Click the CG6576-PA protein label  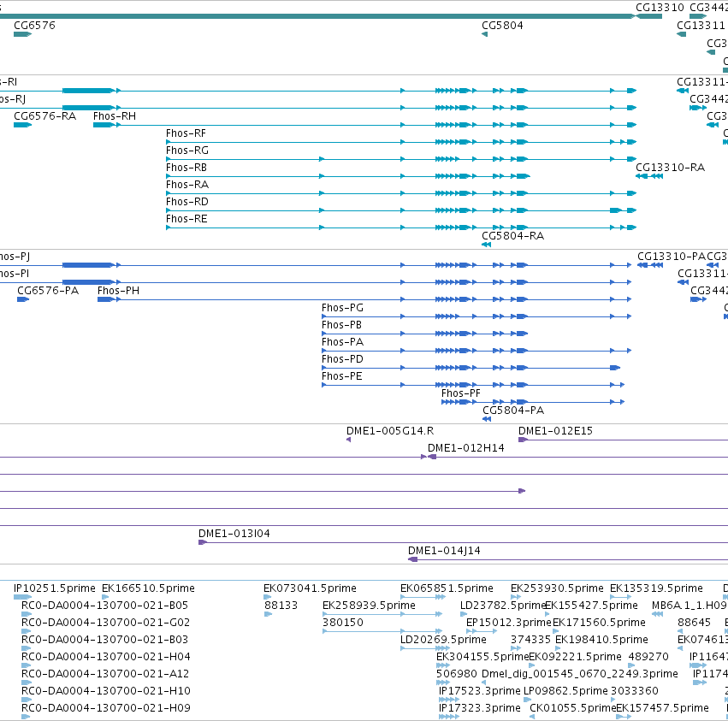click(48, 291)
